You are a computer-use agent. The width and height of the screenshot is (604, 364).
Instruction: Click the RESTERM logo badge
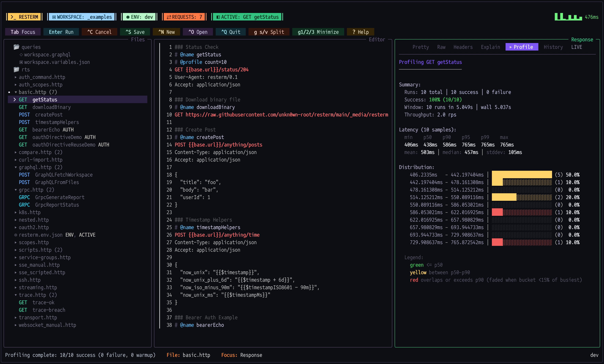pos(24,17)
